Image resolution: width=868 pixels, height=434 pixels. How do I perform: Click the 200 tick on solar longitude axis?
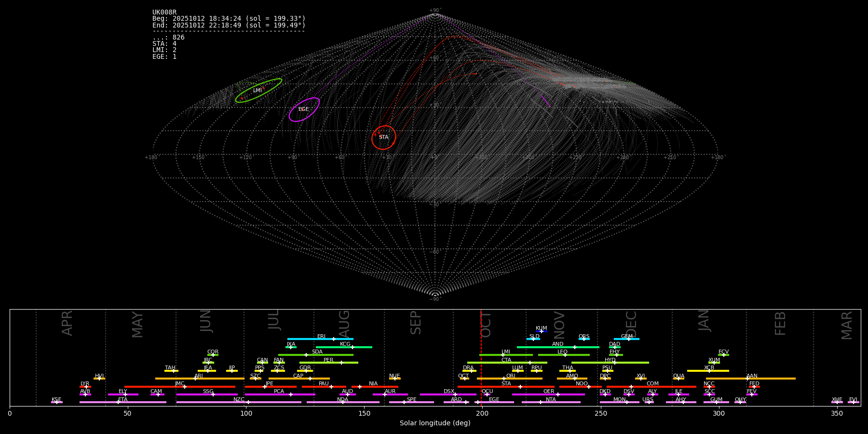(482, 413)
